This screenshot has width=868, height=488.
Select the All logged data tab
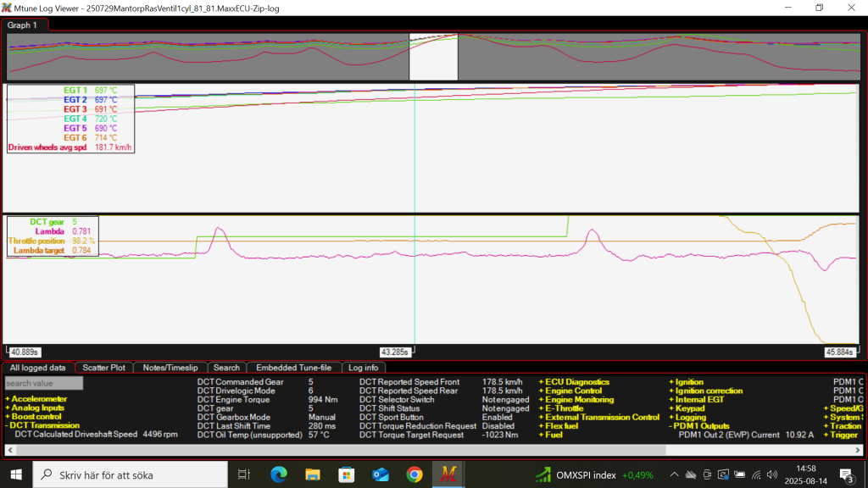(37, 368)
